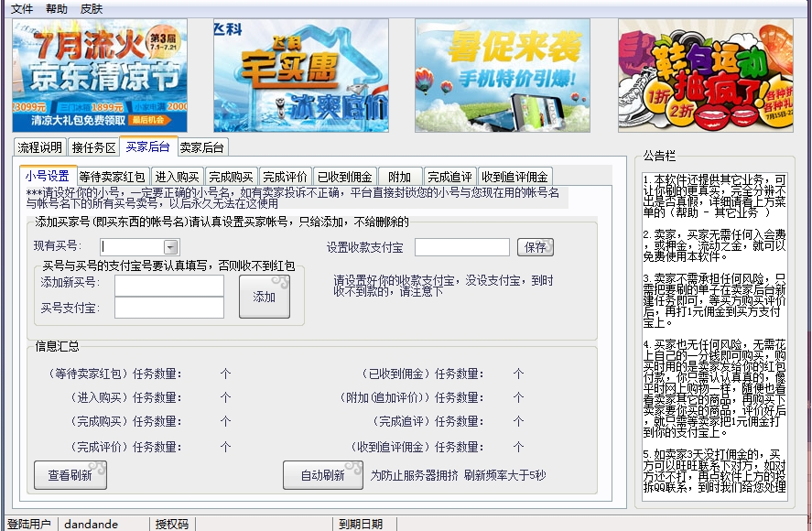Select the 买家后台 tab
Screen dimensions: 812x531
148,146
